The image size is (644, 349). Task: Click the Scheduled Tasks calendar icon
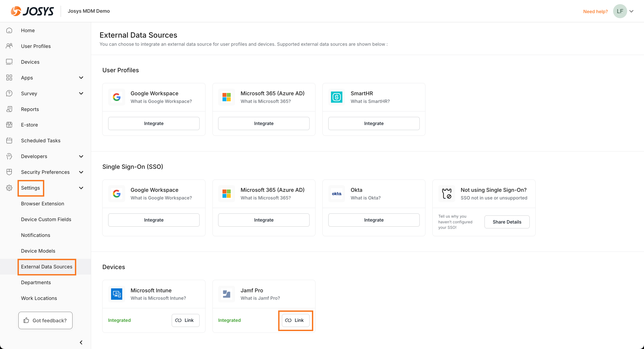pyautogui.click(x=9, y=140)
